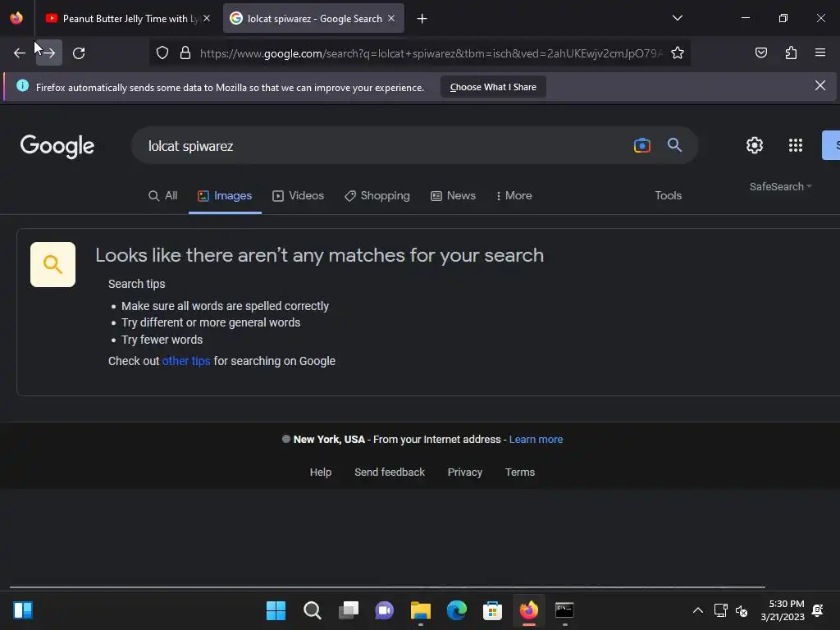
Task: Search by image with camera icon
Action: click(x=641, y=145)
